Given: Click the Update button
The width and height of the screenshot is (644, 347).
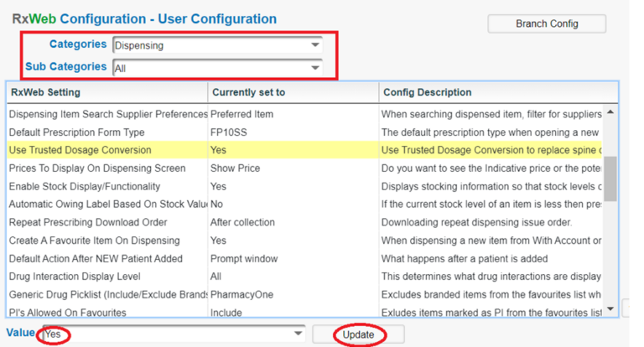Looking at the screenshot, I should click(x=358, y=334).
